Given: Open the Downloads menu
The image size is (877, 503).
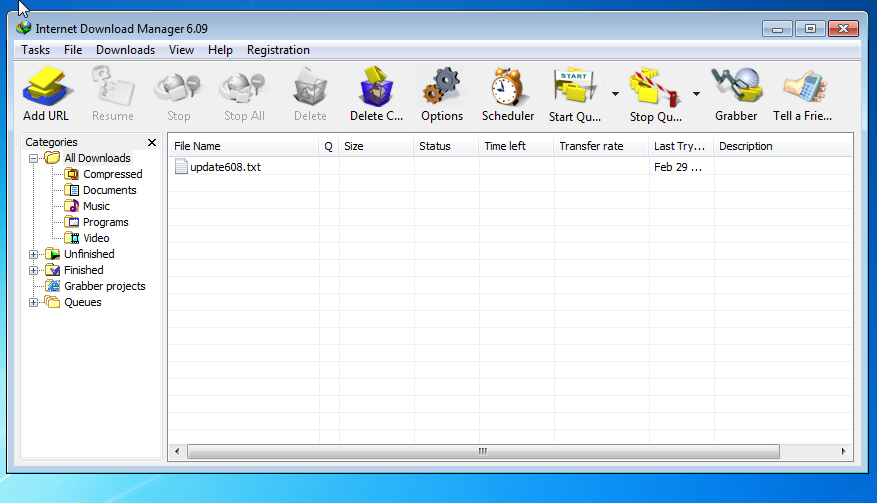Looking at the screenshot, I should click(125, 50).
